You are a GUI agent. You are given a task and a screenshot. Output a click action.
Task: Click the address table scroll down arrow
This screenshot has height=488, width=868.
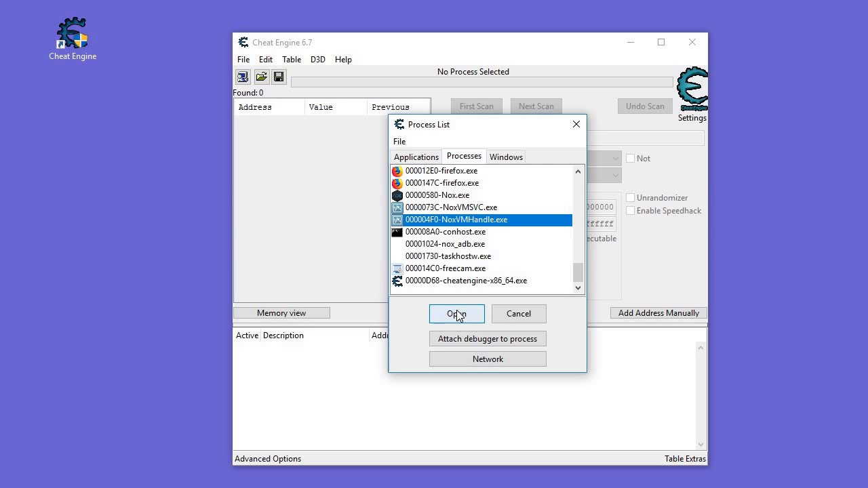click(x=701, y=444)
